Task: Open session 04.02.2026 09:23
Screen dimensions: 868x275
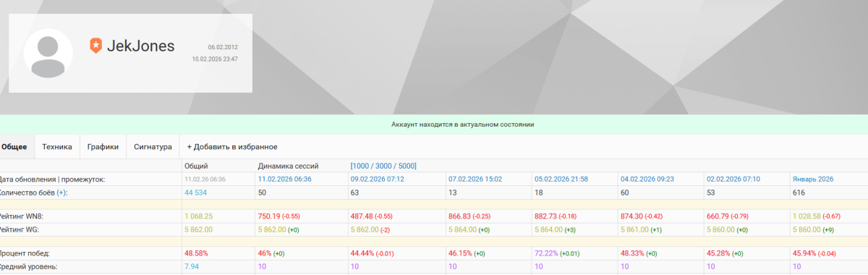Action: pos(647,179)
